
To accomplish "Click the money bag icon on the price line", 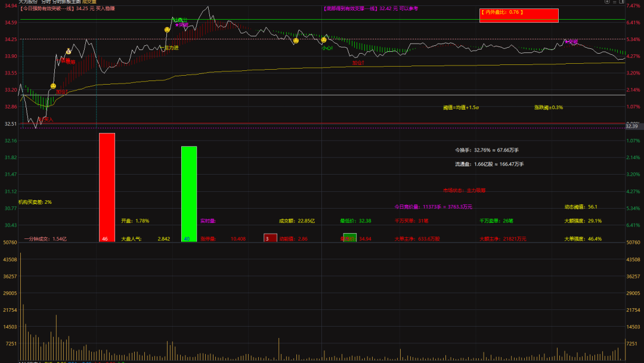I will click(69, 52).
